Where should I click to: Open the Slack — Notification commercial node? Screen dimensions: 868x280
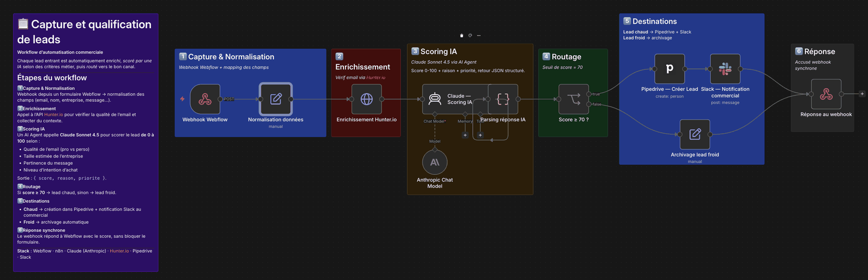725,69
